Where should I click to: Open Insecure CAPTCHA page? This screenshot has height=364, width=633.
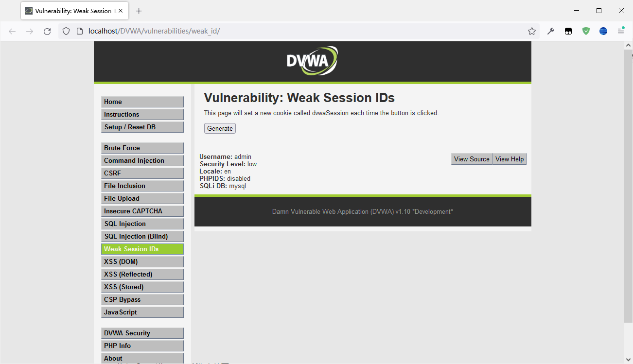[x=142, y=211]
